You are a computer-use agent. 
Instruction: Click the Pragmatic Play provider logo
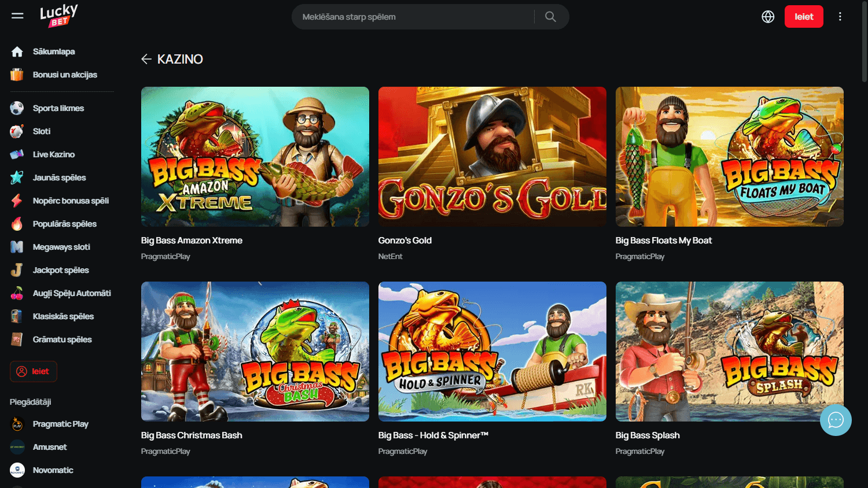(17, 424)
